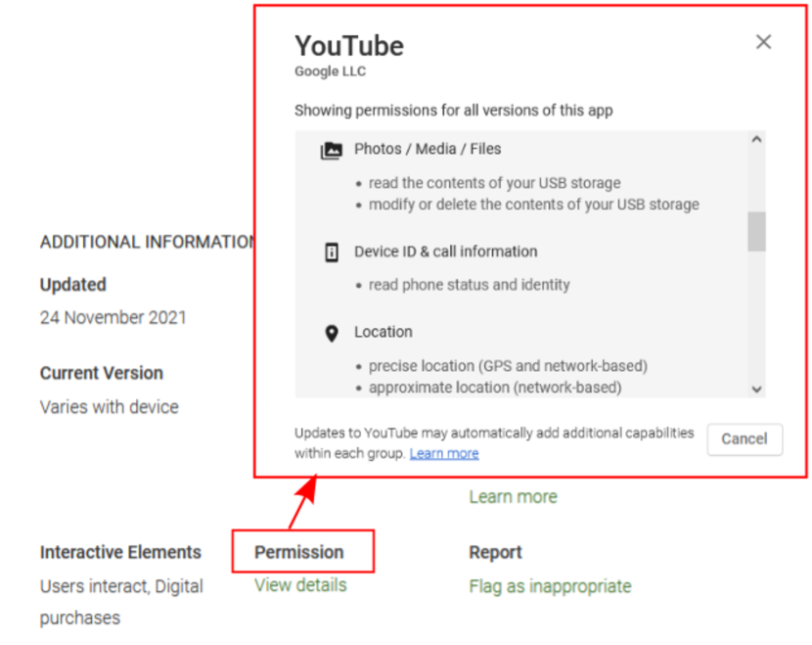This screenshot has width=812, height=645.
Task: Click the Updated heading
Action: tap(73, 285)
